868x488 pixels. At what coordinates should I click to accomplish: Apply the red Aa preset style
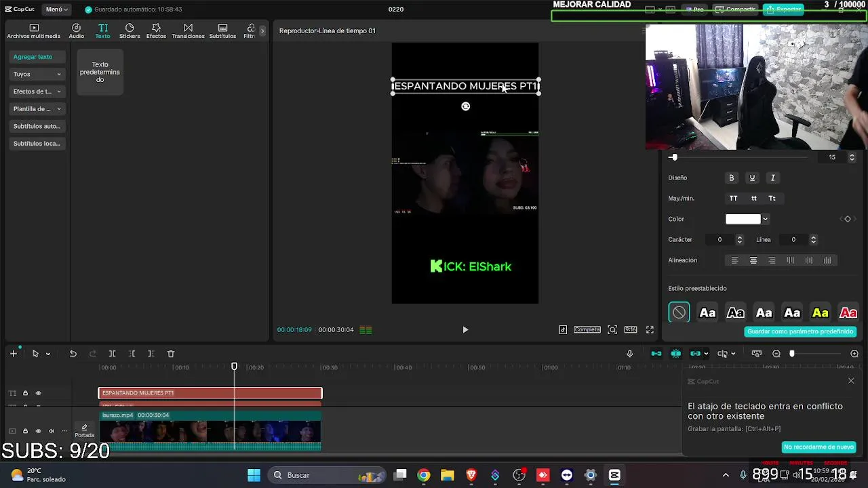[x=848, y=312]
